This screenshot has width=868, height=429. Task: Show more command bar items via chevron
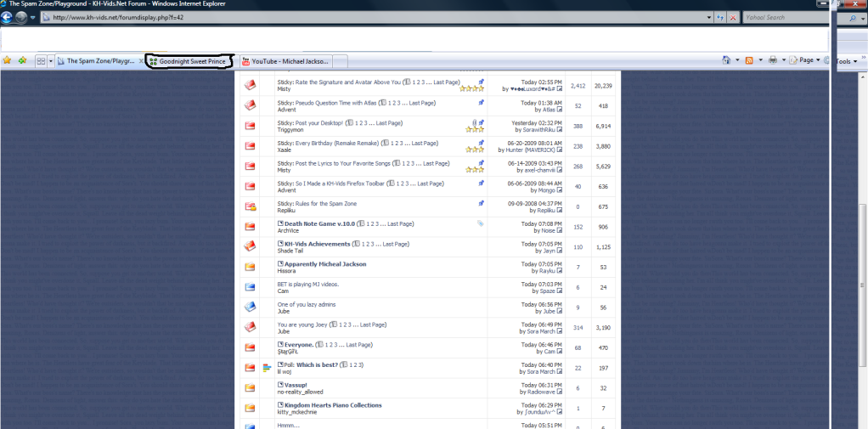[864, 56]
